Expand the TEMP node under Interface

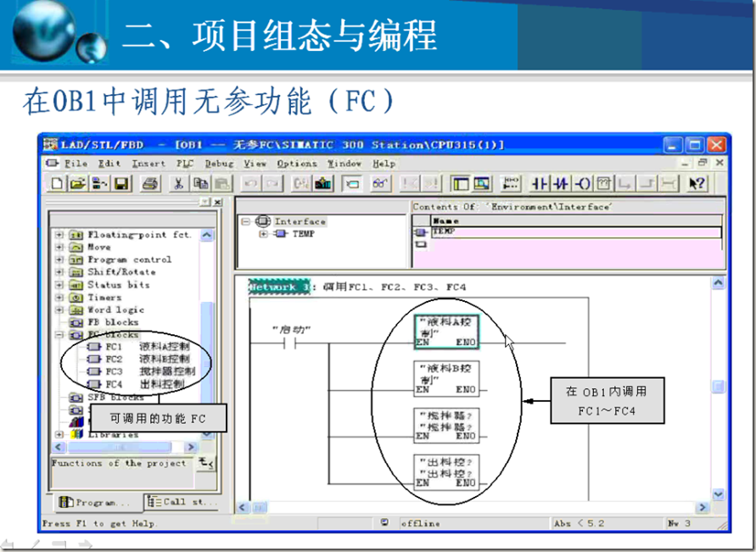coord(263,234)
